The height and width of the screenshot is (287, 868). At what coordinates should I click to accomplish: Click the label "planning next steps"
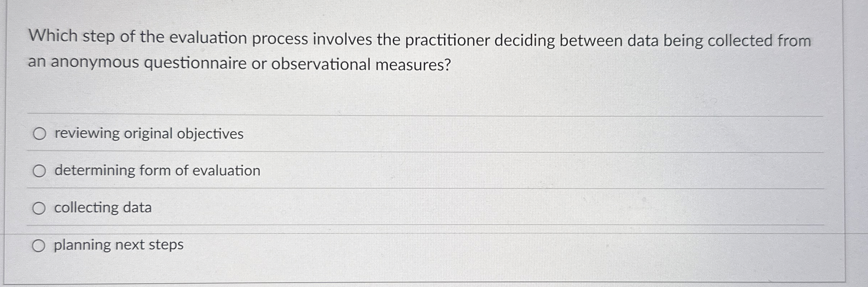(x=118, y=245)
